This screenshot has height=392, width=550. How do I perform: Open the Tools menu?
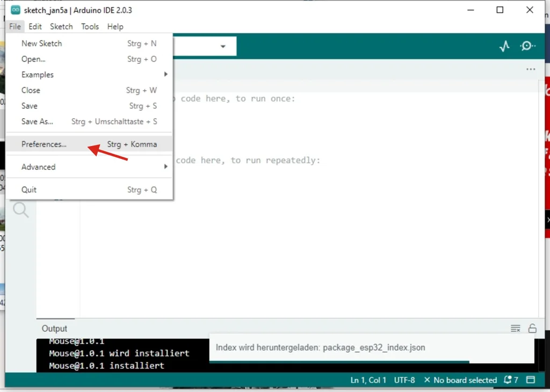click(x=90, y=26)
